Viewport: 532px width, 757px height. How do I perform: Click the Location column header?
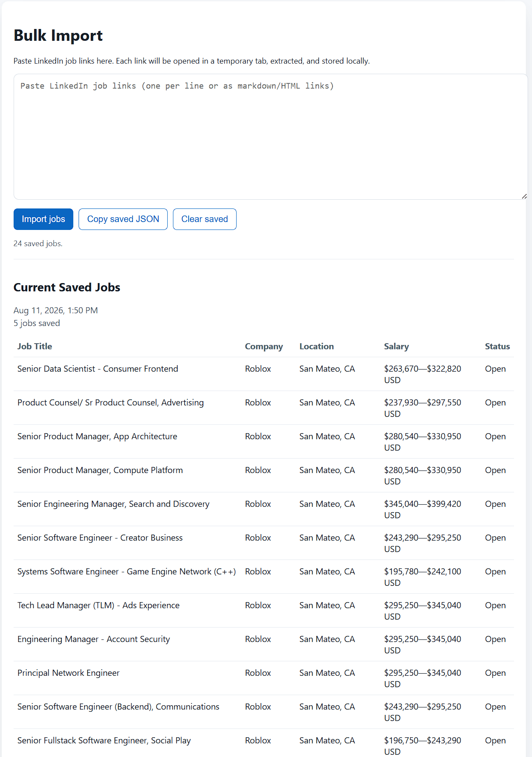(316, 346)
